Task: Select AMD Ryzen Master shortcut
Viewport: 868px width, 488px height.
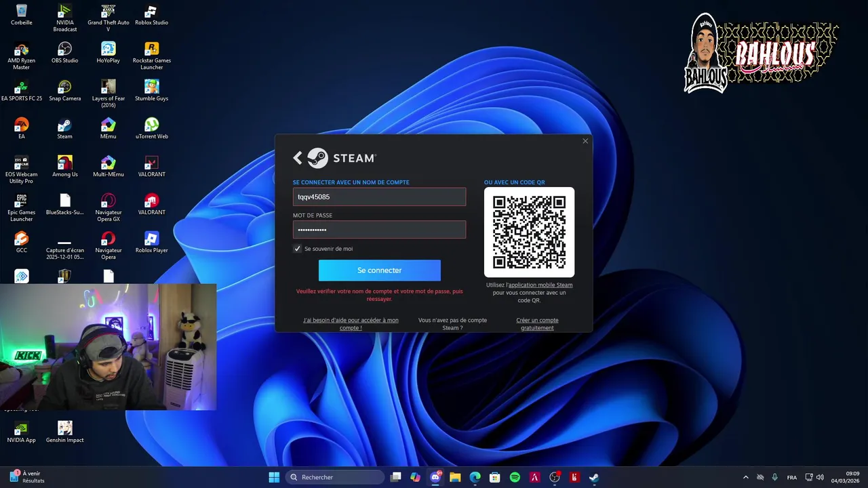Action: [22, 56]
